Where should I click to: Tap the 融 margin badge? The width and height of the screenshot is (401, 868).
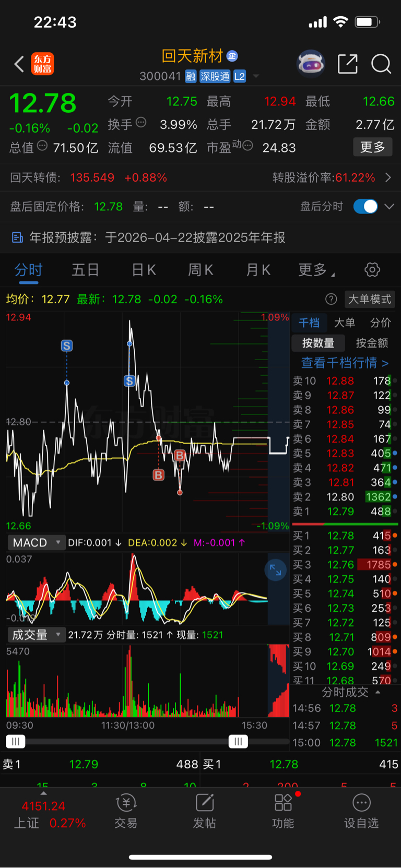pyautogui.click(x=191, y=77)
